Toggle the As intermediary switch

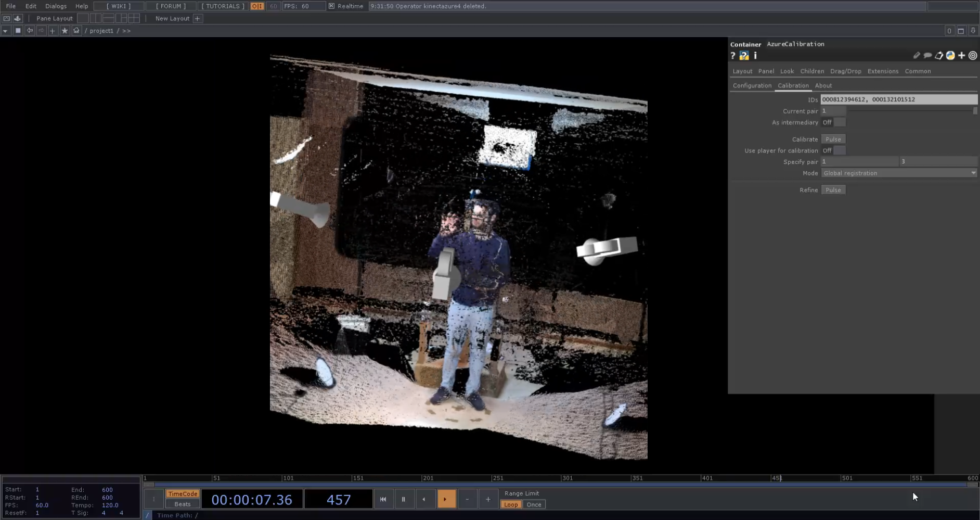click(x=833, y=122)
